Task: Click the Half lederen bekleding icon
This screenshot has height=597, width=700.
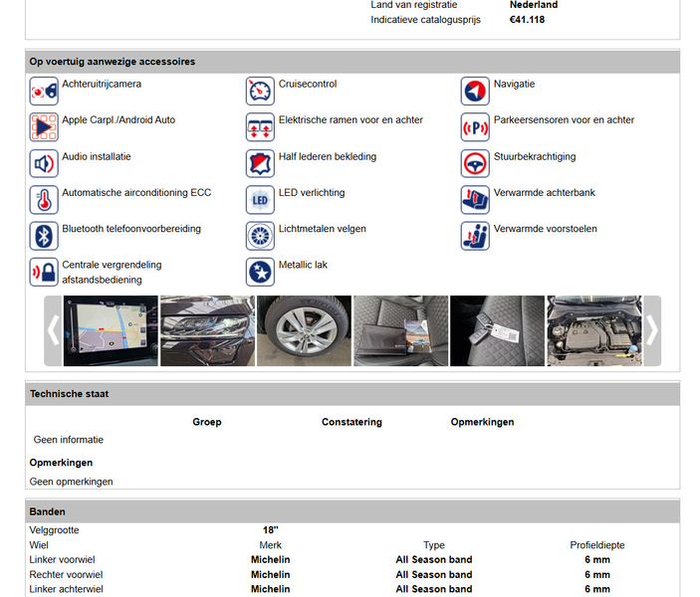Action: click(x=260, y=163)
